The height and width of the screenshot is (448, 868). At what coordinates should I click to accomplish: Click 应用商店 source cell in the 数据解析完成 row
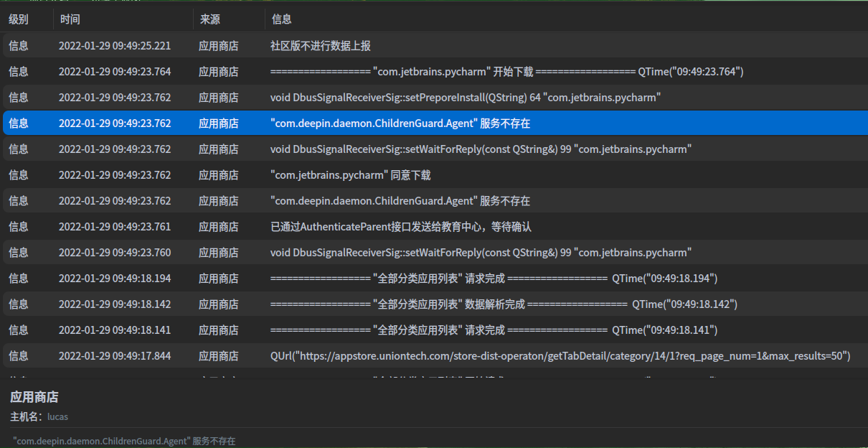coord(219,304)
